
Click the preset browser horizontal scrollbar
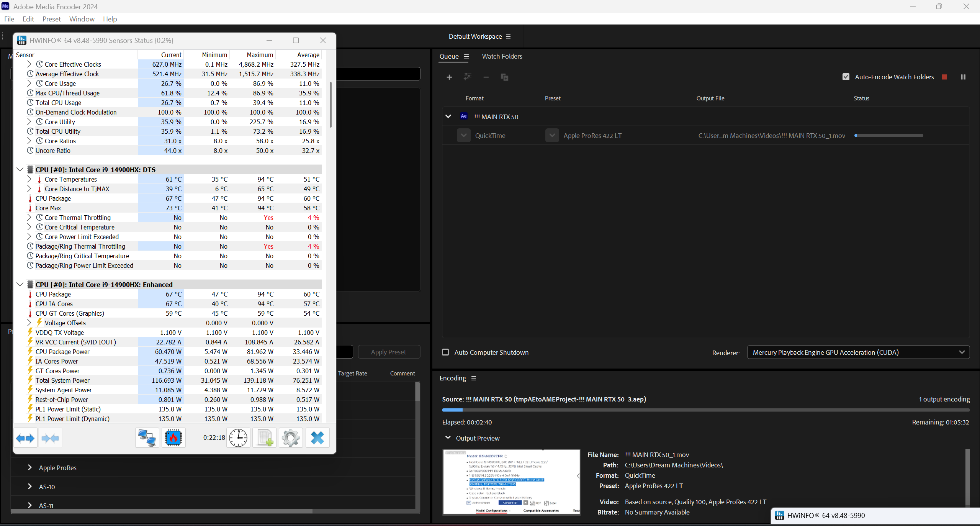point(162,511)
